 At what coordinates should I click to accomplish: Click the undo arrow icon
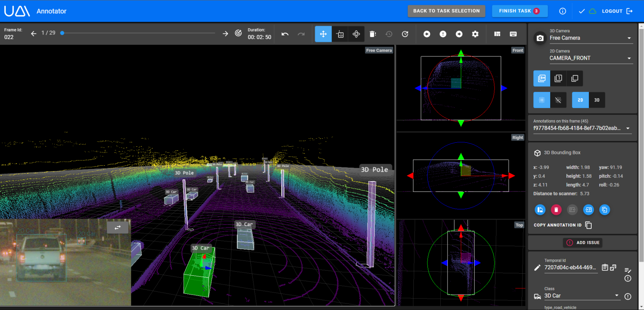coord(285,34)
